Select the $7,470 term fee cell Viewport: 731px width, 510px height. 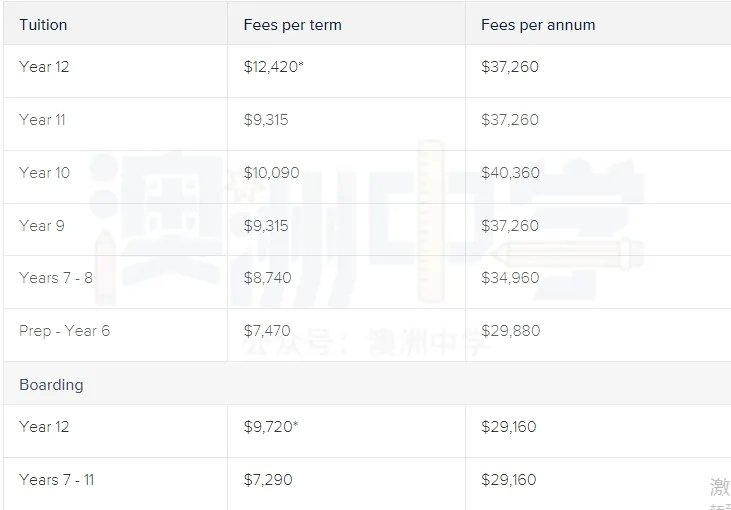tap(267, 331)
